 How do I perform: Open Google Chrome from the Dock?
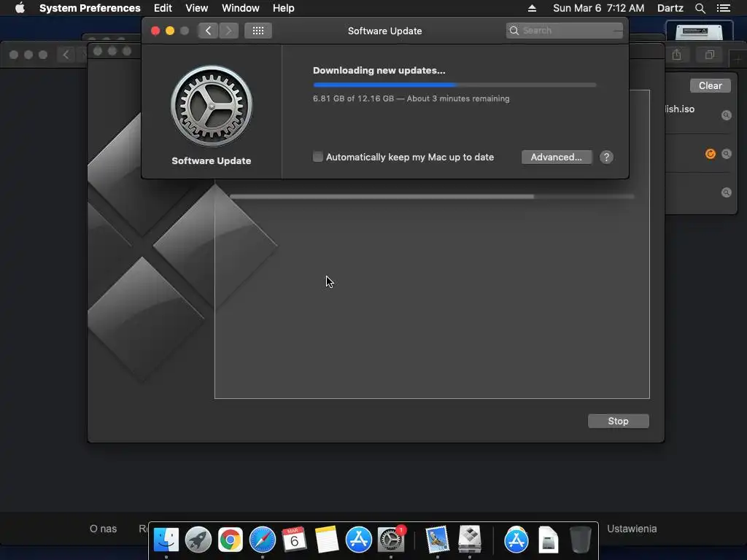(x=230, y=540)
